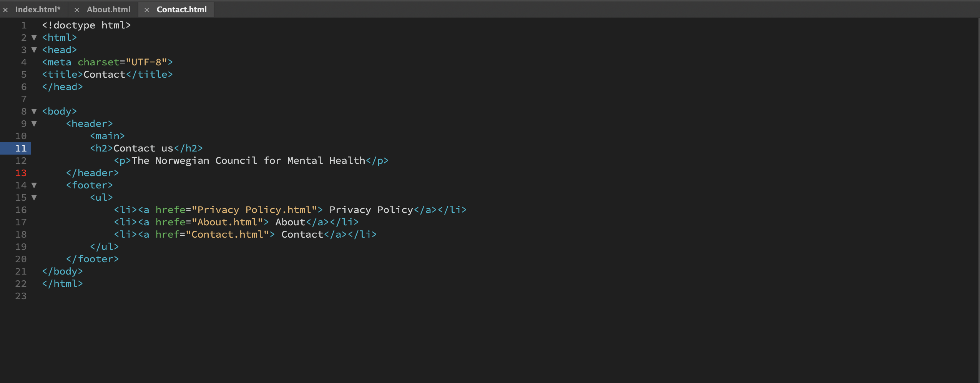Select the Contact.html tab

(181, 10)
